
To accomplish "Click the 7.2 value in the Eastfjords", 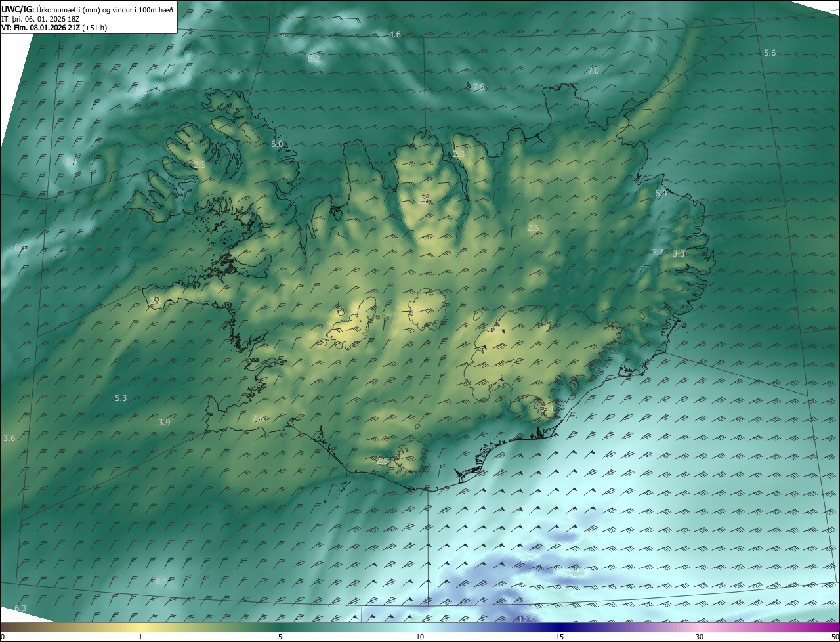I will (x=658, y=252).
